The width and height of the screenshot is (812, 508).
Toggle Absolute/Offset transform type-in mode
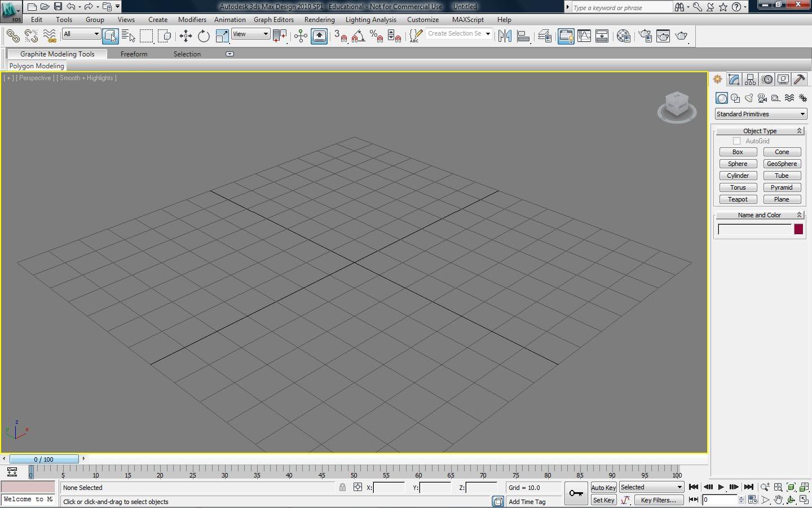358,487
